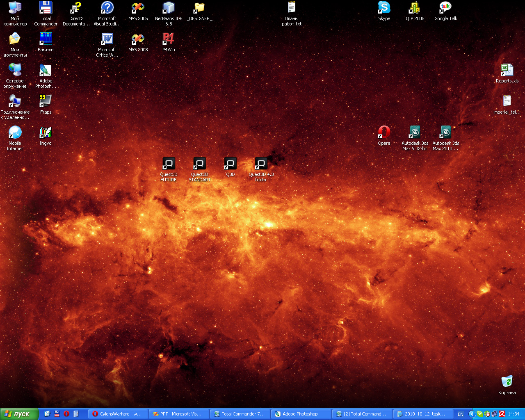Select the Quest3D 4.3 folder shortcut
Screen dimensions: 525x420
261,169
